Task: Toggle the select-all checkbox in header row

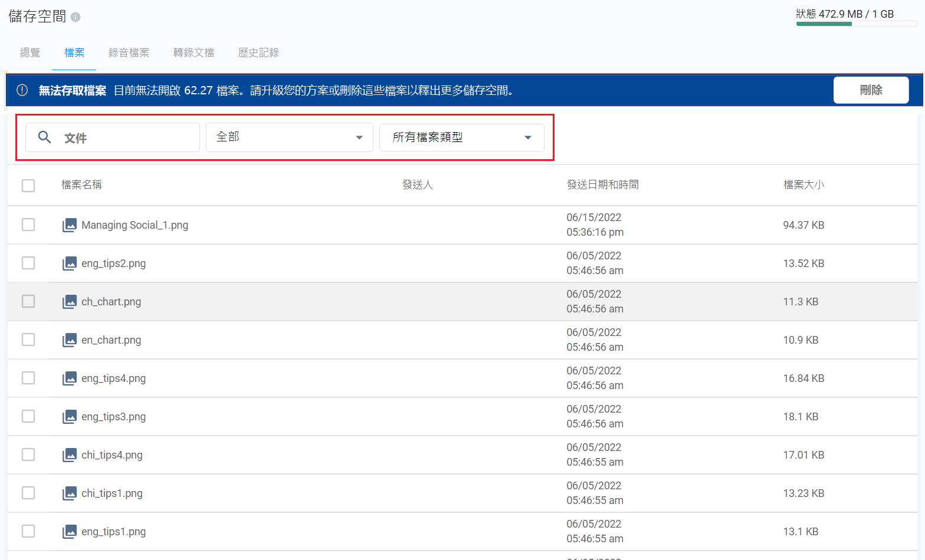Action: [28, 186]
